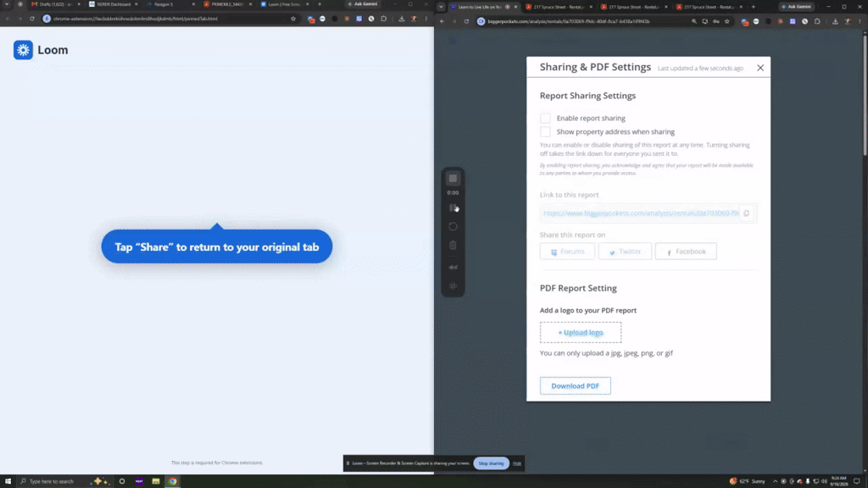
Task: Toggle Show property address when sharing
Action: click(545, 131)
